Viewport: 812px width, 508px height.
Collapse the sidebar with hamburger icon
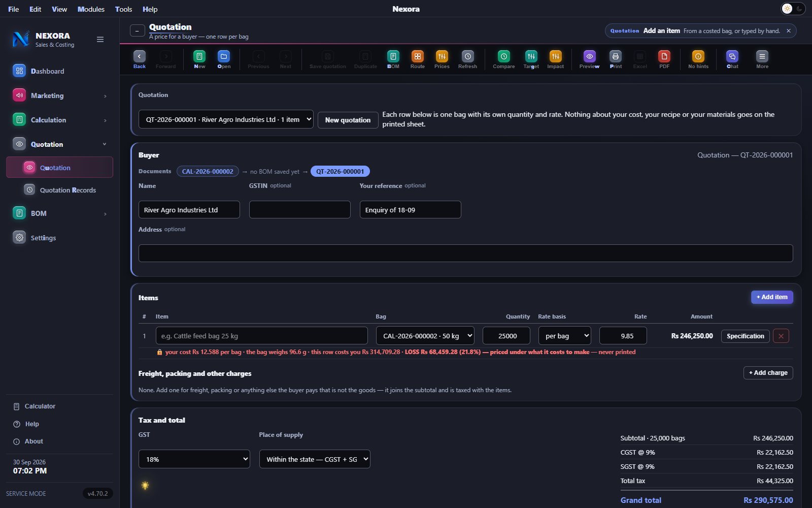tap(100, 40)
